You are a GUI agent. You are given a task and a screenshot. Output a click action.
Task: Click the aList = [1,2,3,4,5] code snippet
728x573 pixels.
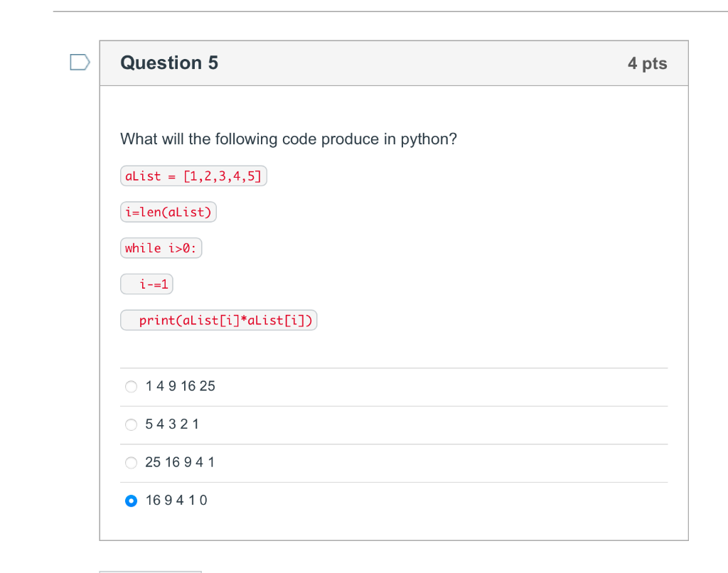click(x=193, y=176)
